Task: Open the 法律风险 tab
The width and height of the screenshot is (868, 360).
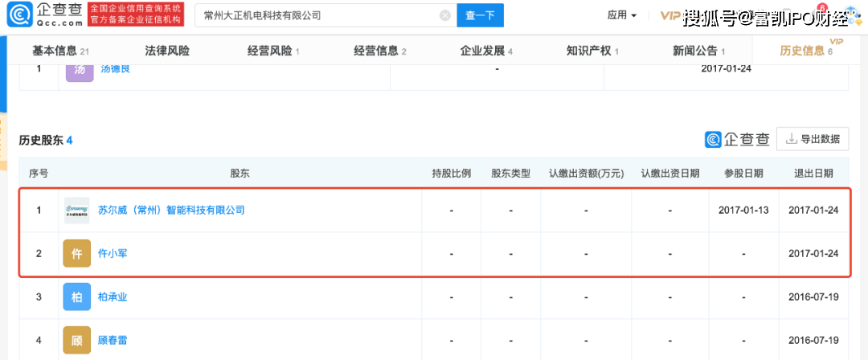Action: point(167,51)
